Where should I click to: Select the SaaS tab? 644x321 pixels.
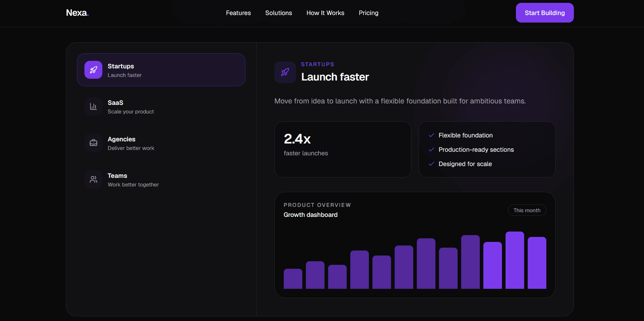(x=161, y=106)
